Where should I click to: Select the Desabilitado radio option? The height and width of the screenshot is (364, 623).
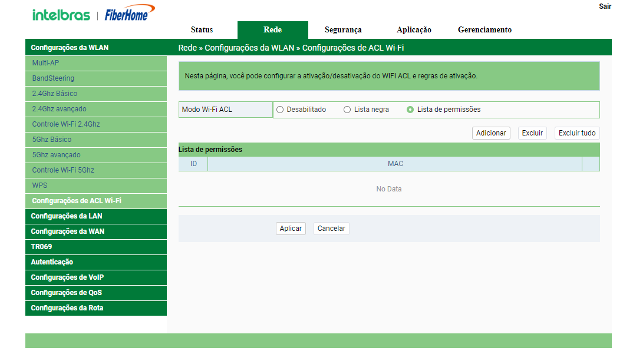pos(280,110)
